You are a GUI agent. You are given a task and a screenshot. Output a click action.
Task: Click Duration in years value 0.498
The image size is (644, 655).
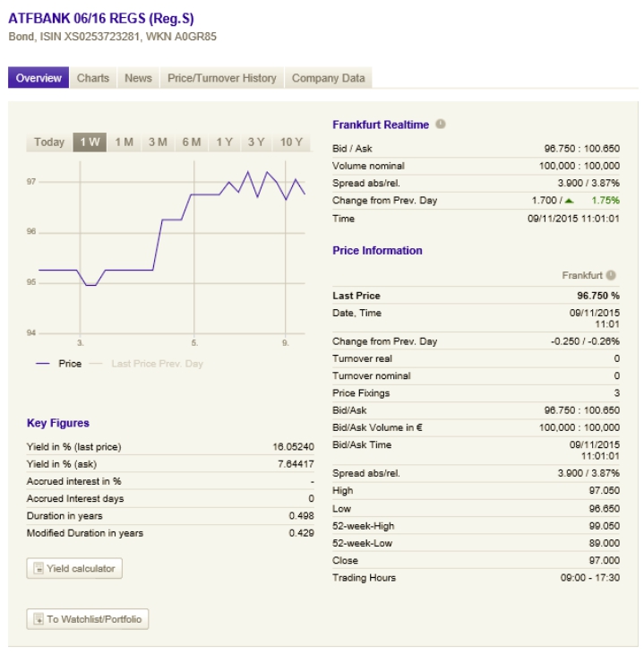301,515
